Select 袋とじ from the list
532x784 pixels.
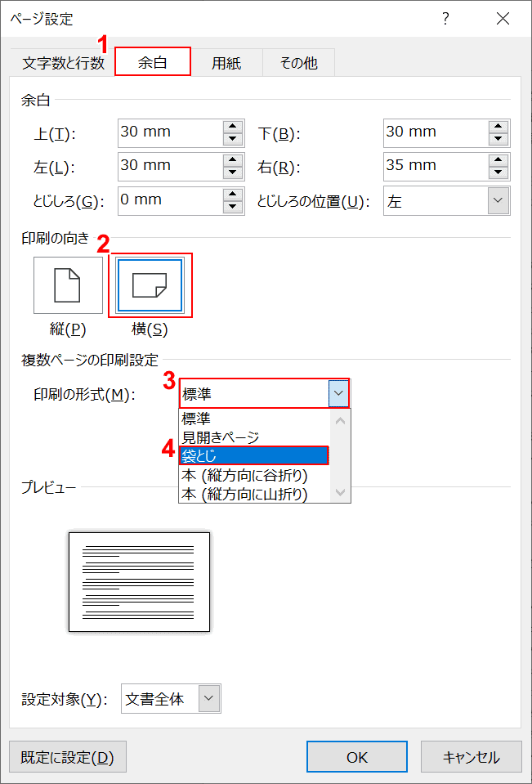tap(253, 455)
